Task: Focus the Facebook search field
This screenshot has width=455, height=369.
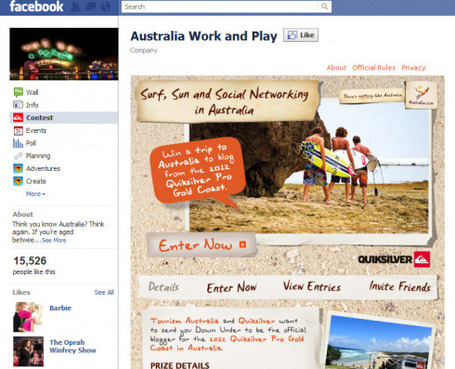Action: coord(220,7)
